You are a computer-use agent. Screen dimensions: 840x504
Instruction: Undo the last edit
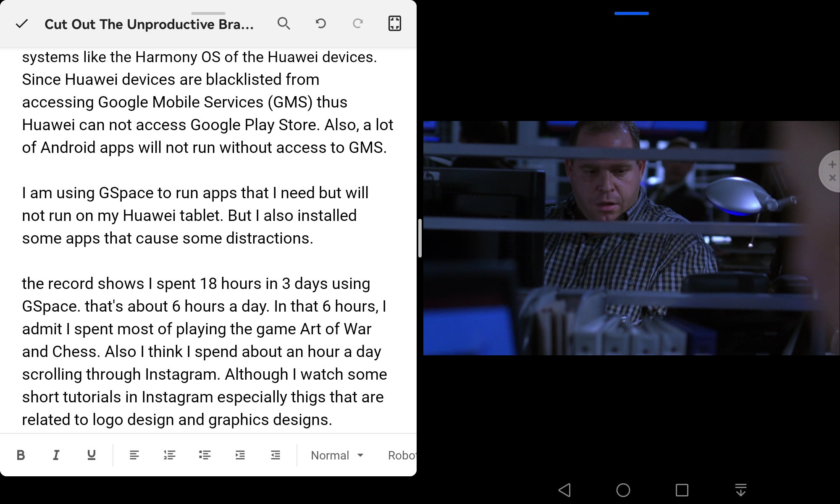[x=321, y=24]
